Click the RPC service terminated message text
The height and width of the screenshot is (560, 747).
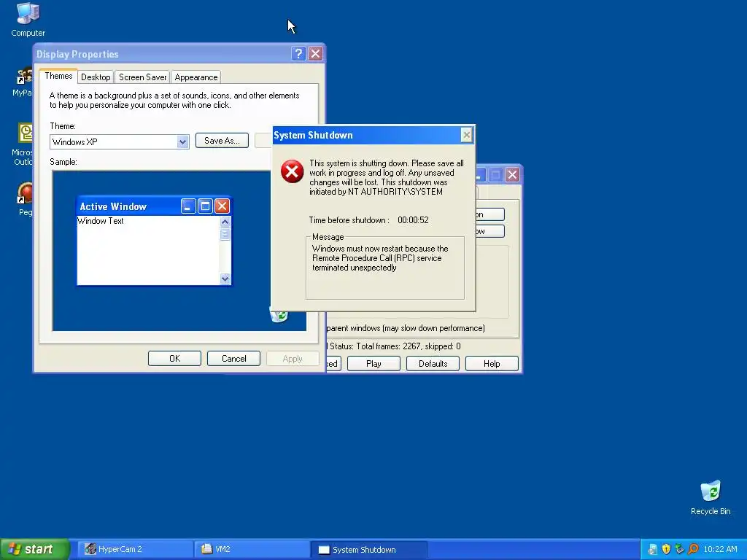click(380, 258)
